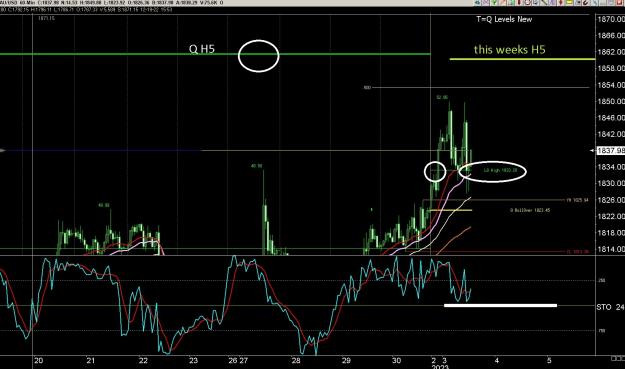The width and height of the screenshot is (625, 369).
Task: Click the 1866.00 price axis label
Action: point(611,35)
